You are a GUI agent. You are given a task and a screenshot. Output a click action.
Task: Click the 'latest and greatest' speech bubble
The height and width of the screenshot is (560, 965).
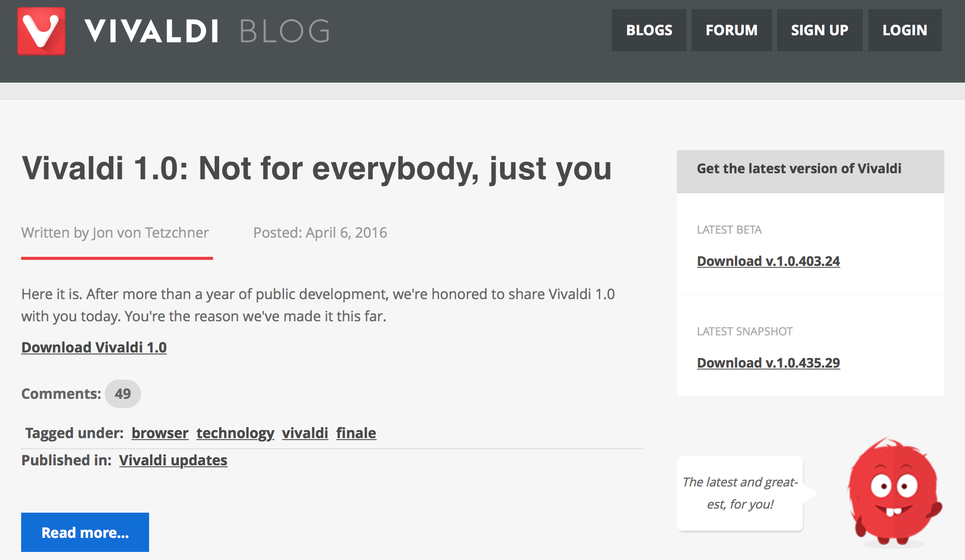tap(740, 493)
